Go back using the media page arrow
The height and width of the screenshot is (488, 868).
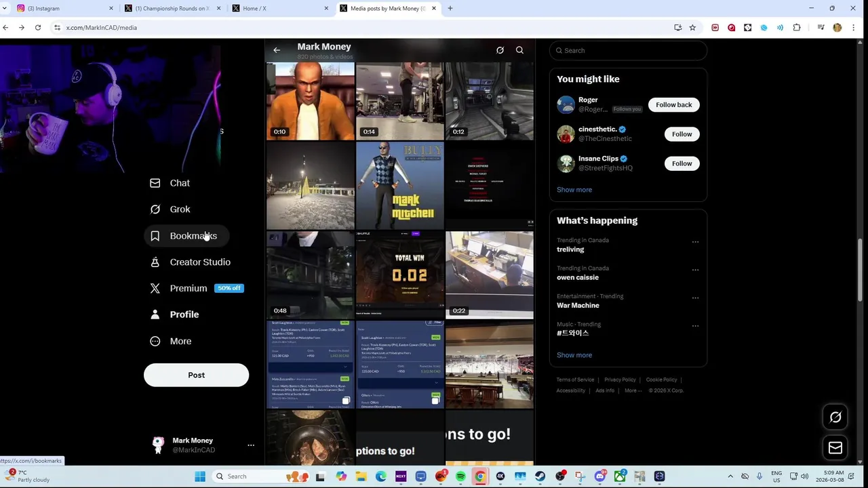pos(277,50)
